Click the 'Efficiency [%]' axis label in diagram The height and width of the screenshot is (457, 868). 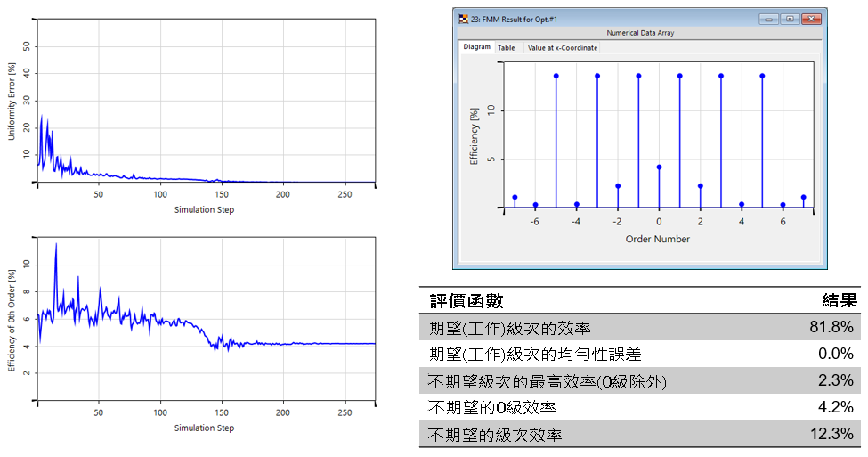pyautogui.click(x=474, y=136)
